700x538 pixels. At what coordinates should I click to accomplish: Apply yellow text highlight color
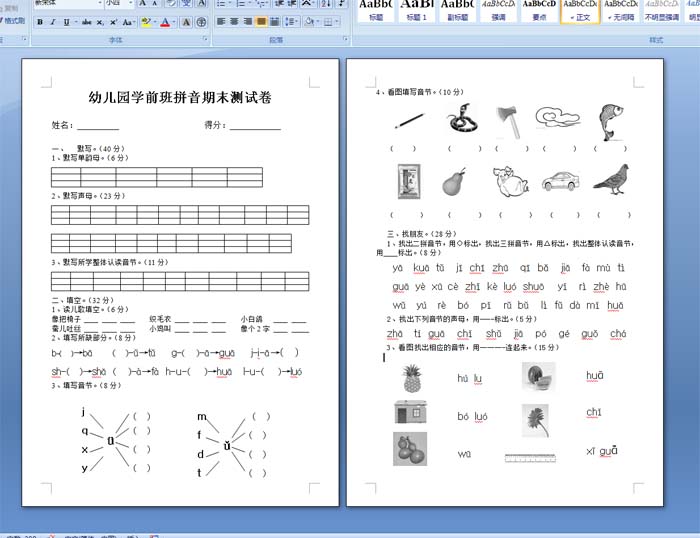click(145, 22)
